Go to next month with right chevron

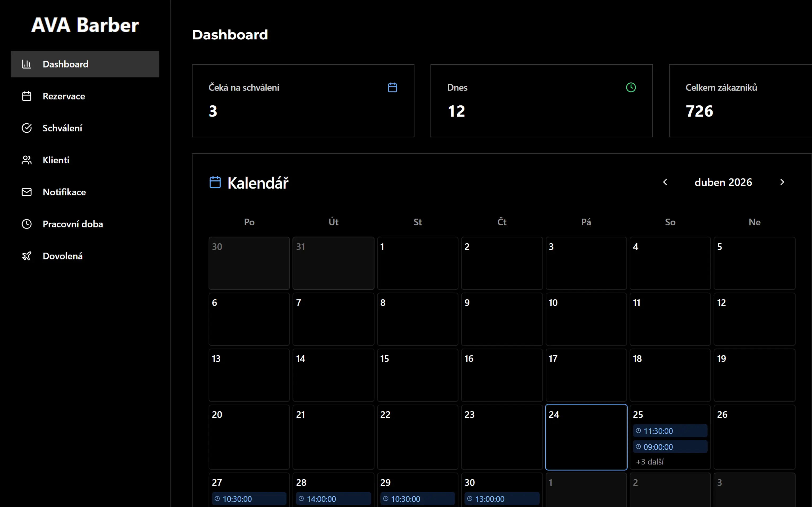(782, 182)
